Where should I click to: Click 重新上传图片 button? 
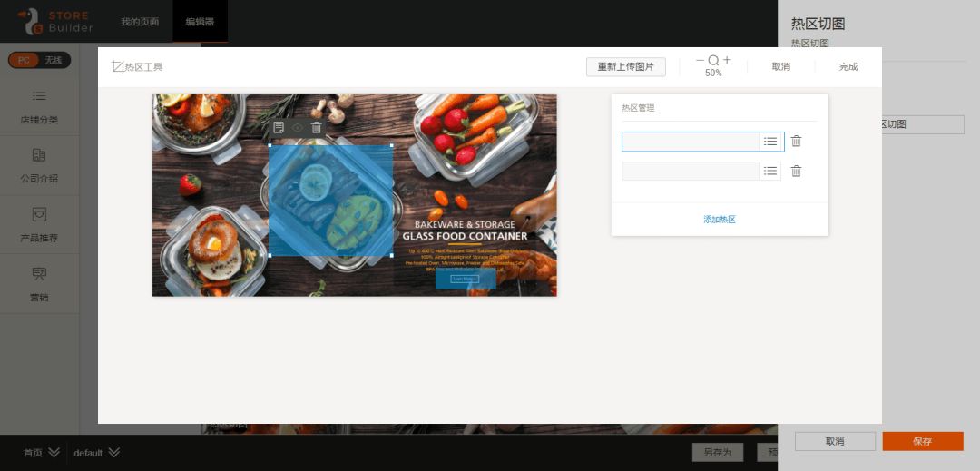pos(625,67)
